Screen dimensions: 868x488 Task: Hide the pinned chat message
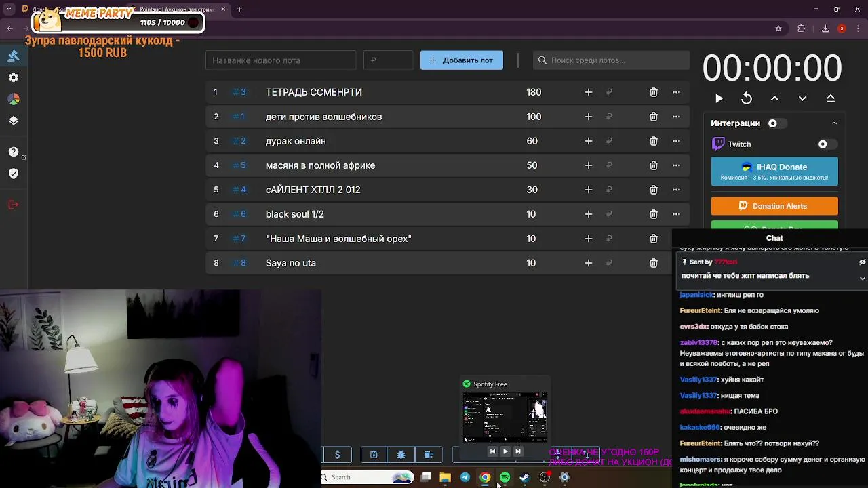[863, 262]
